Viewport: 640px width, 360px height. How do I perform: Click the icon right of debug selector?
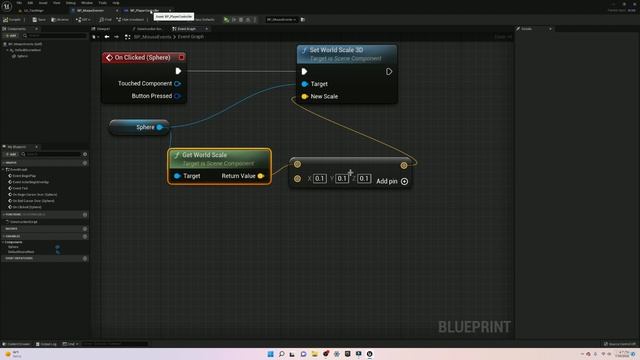pos(303,20)
